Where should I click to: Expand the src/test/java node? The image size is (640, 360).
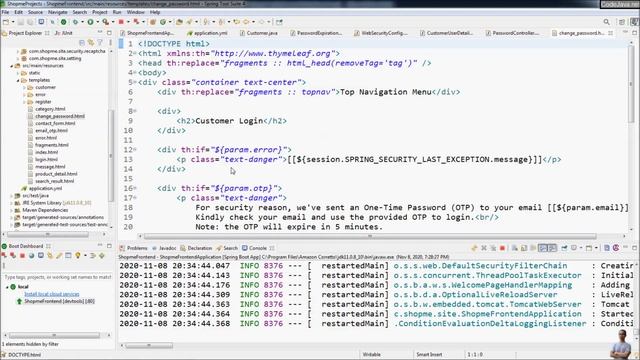11,196
